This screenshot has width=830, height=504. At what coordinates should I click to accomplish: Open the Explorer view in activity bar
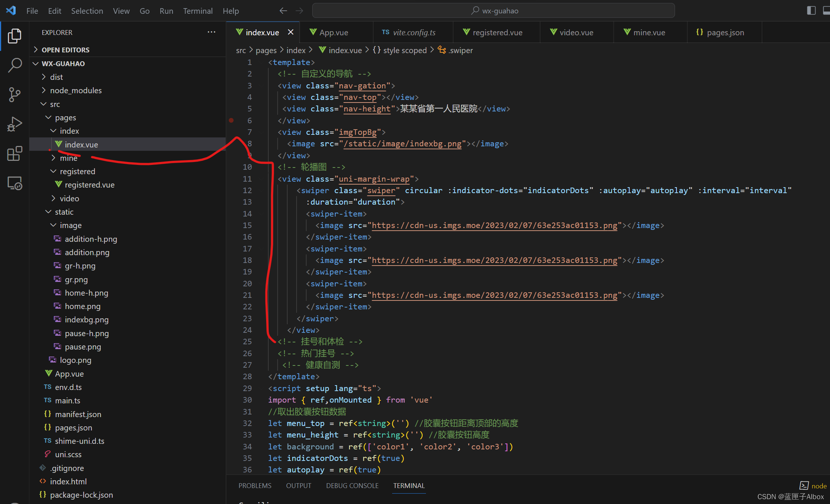point(14,36)
